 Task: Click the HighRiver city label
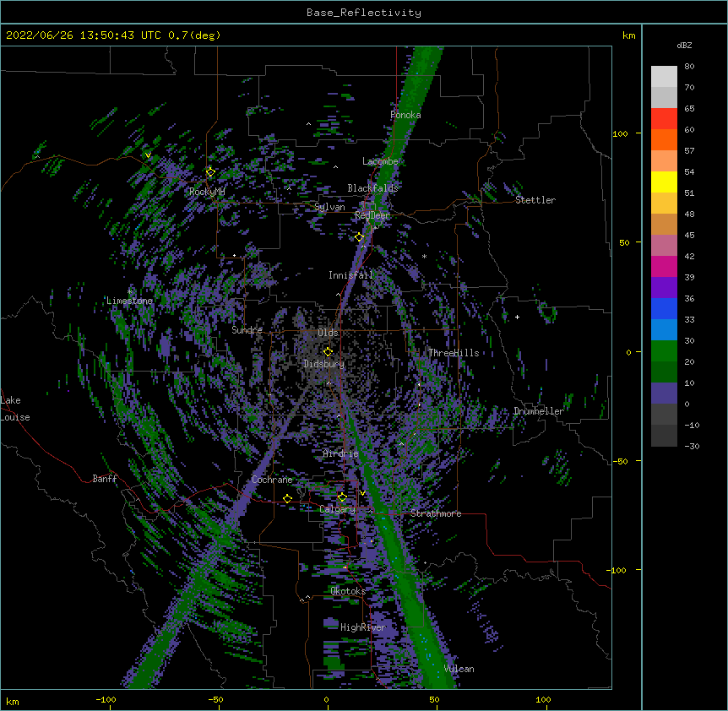click(x=363, y=627)
